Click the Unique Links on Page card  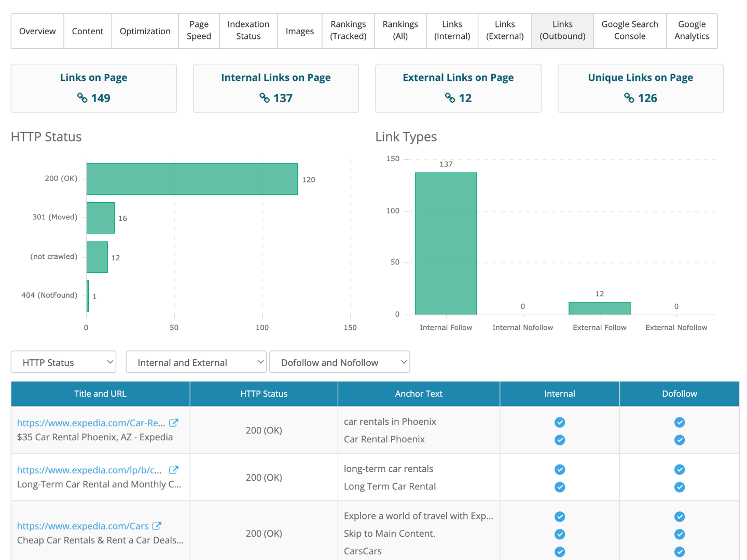[641, 88]
